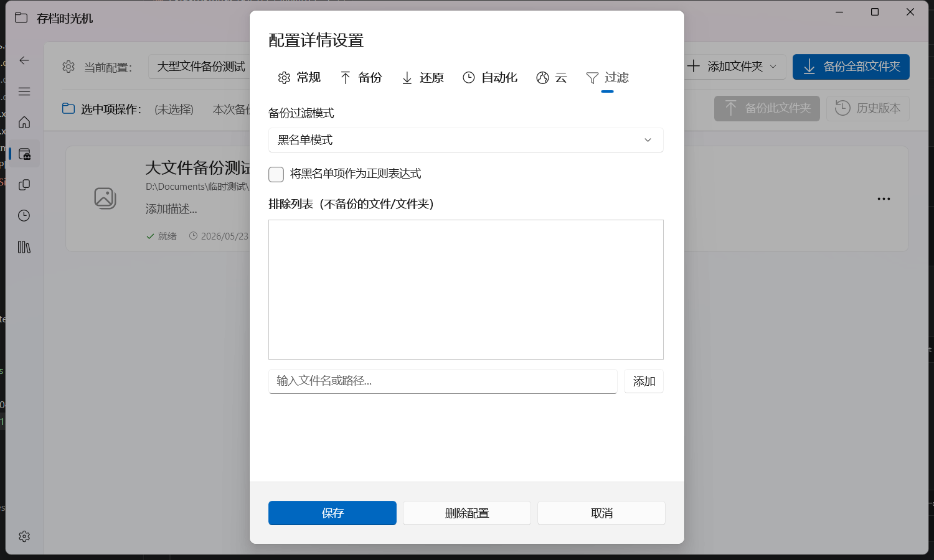
Task: Click 添加描述... on folder card
Action: click(x=171, y=209)
